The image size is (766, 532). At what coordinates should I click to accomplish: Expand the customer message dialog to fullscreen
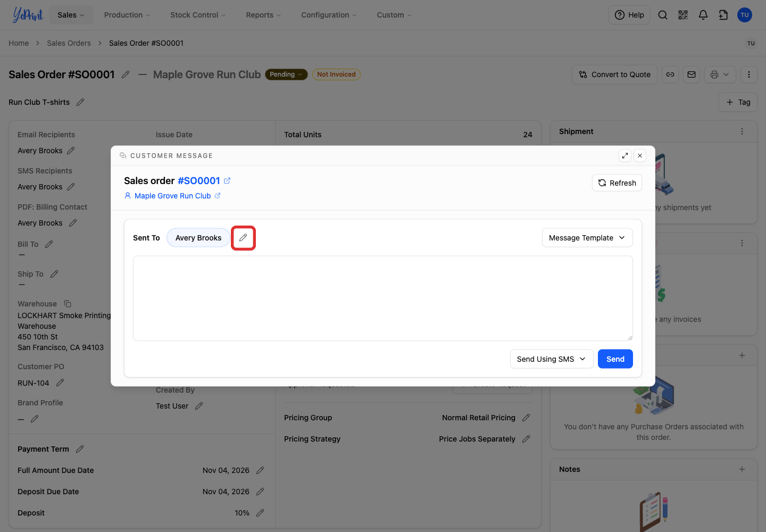pyautogui.click(x=625, y=155)
